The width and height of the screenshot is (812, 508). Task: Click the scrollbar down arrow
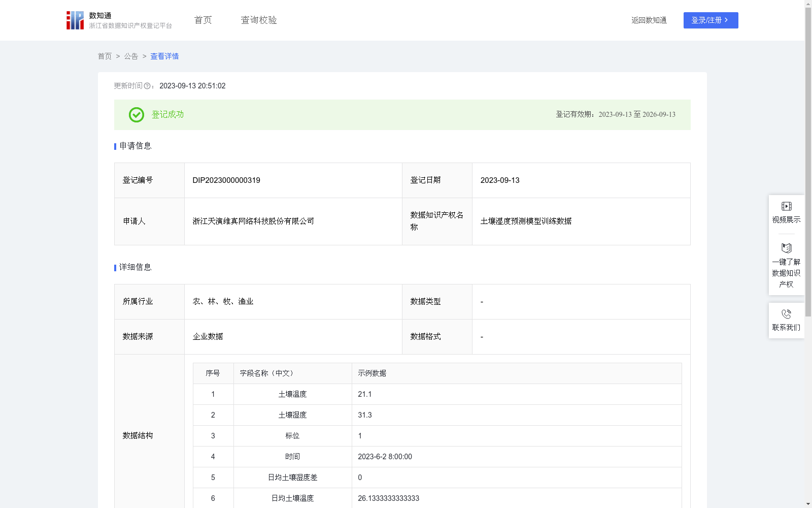pyautogui.click(x=808, y=504)
